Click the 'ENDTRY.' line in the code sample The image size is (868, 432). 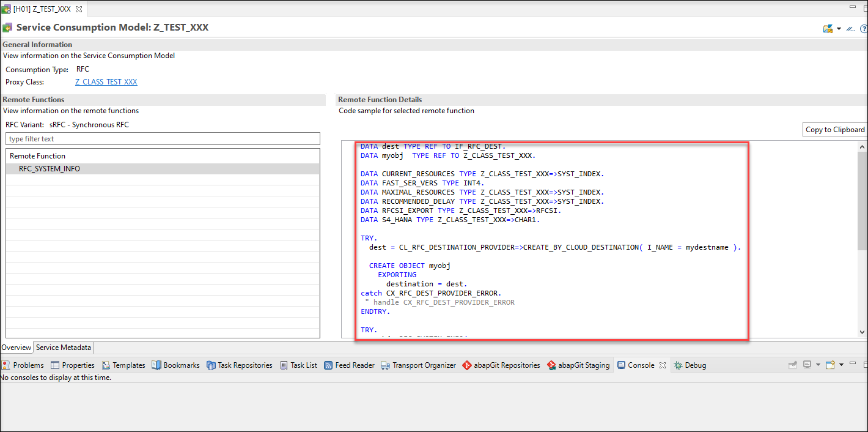[x=375, y=311]
